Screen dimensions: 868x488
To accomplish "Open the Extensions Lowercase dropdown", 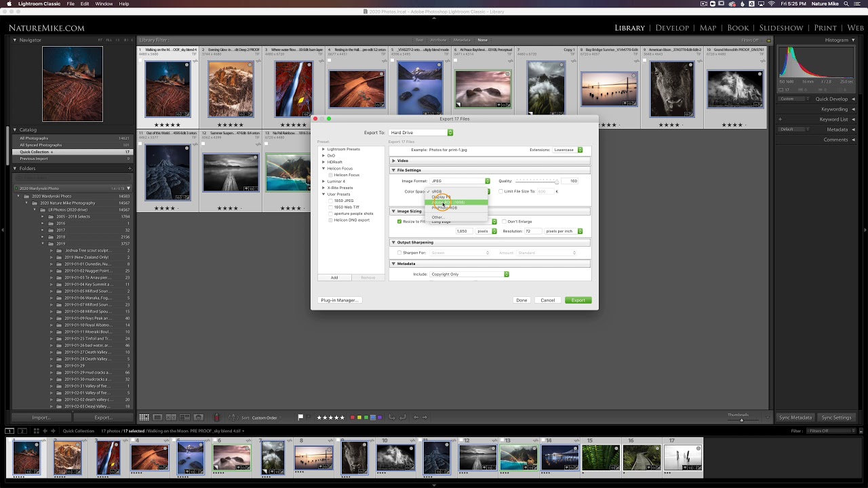I will point(568,150).
